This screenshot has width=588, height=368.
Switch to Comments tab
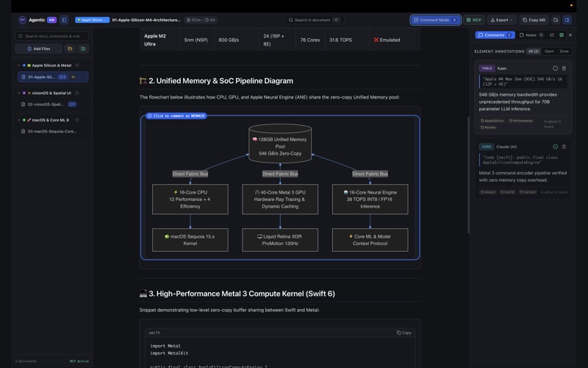pyautogui.click(x=495, y=35)
